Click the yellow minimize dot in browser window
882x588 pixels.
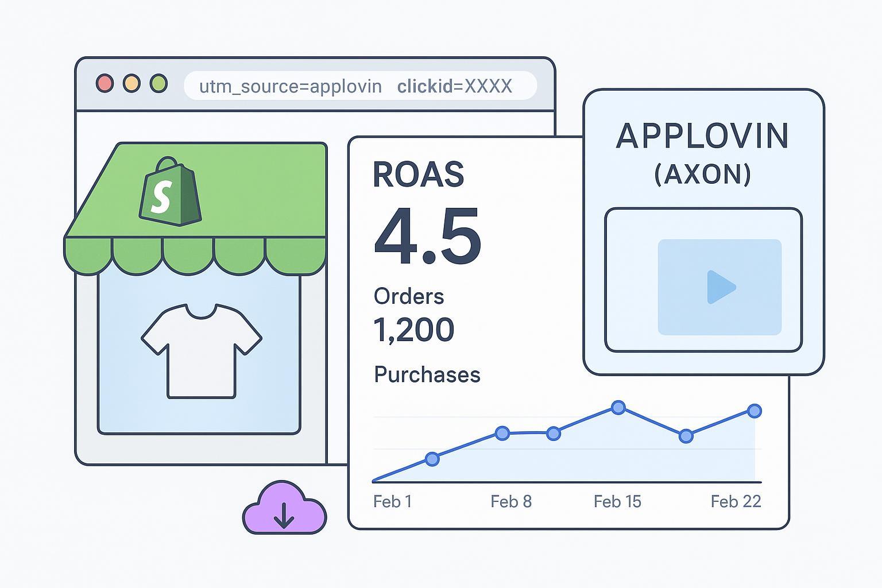point(131,84)
